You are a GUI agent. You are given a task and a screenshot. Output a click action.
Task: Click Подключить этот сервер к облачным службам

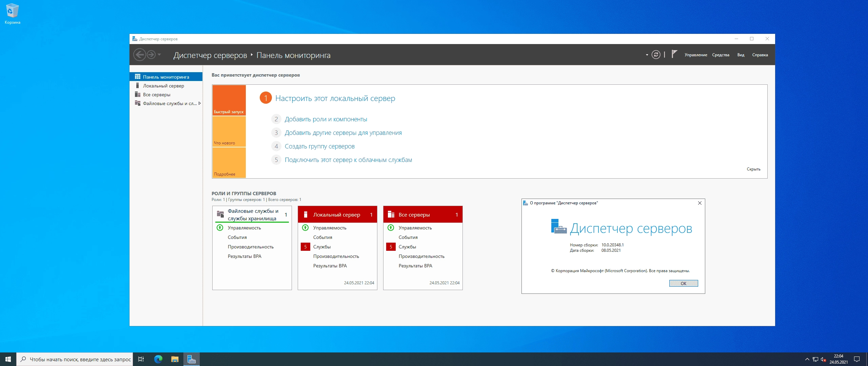click(x=348, y=160)
